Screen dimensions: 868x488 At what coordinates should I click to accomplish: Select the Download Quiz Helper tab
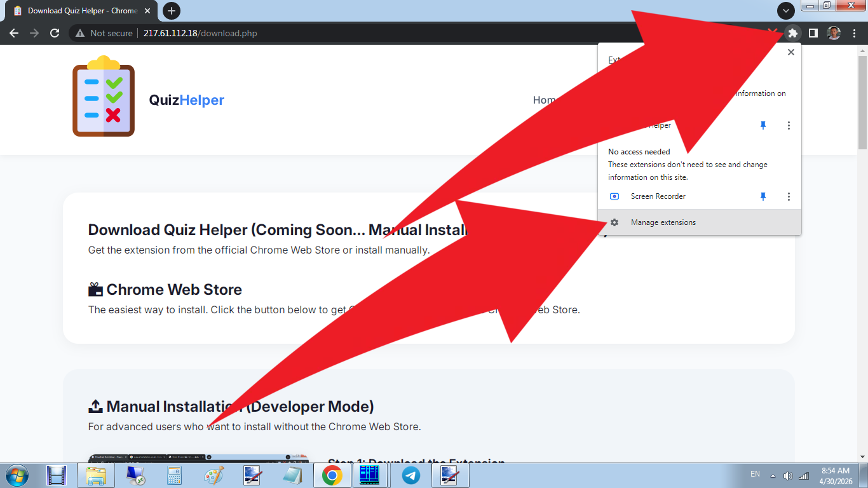pyautogui.click(x=83, y=11)
